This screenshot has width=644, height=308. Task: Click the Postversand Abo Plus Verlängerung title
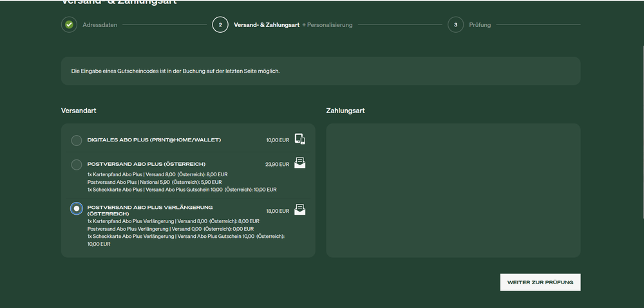[150, 210]
